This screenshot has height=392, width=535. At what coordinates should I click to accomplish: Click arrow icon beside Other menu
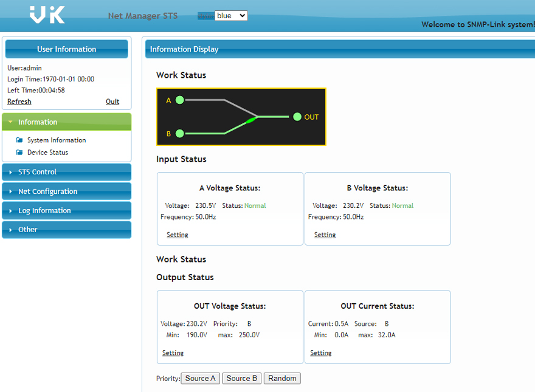[10, 230]
